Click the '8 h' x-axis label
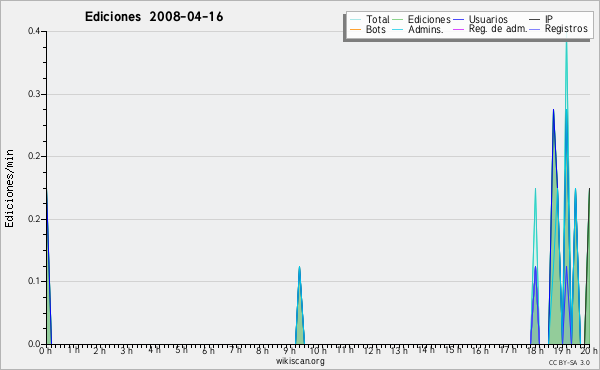 [x=262, y=351]
